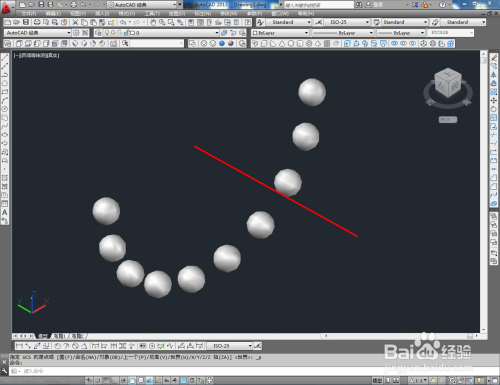This screenshot has width=500, height=385.
Task: Open the ISO-25 dropdown in dimension toolbar
Action: [x=230, y=346]
